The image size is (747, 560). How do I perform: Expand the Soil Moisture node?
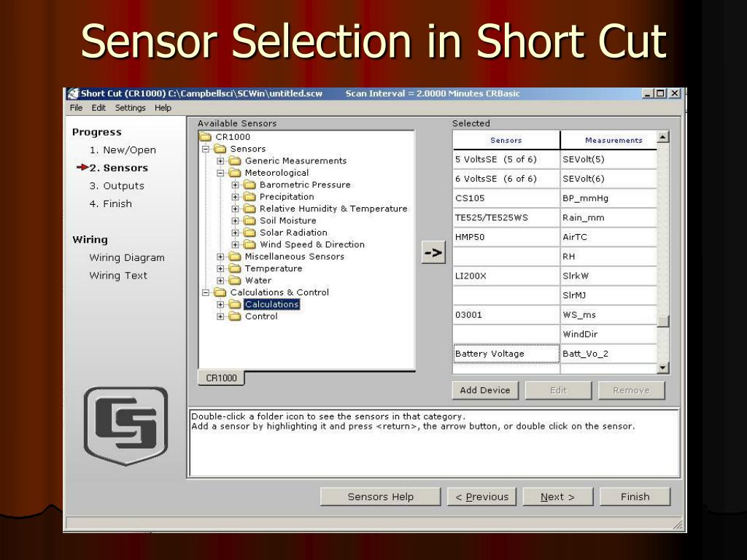tap(236, 220)
